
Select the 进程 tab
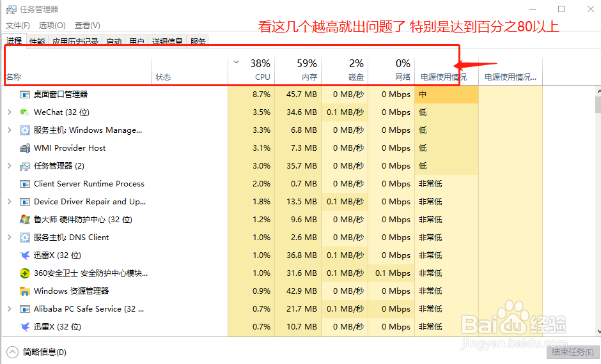(14, 41)
